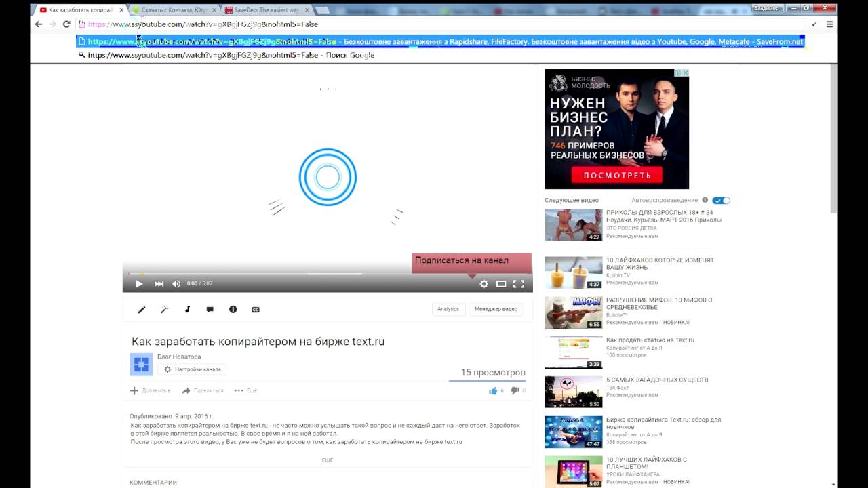
Task: Open Менеджер видео button
Action: tap(496, 309)
